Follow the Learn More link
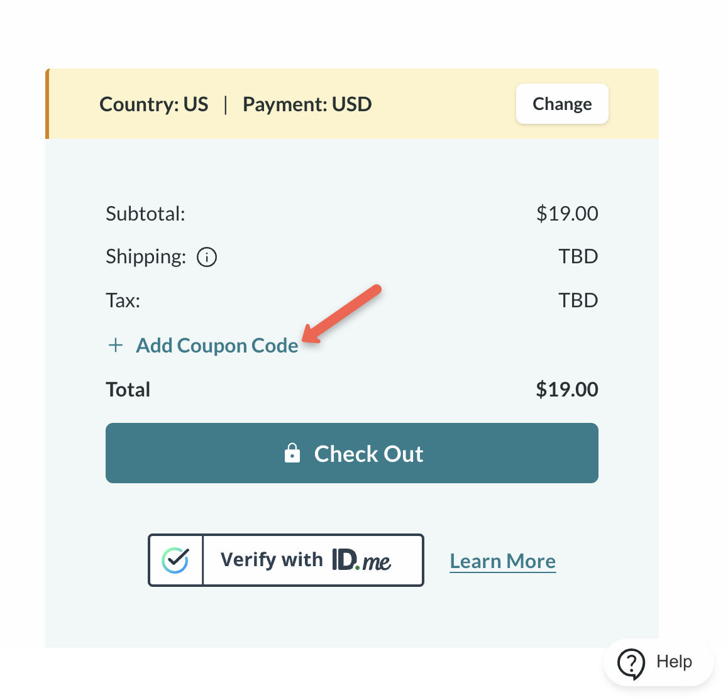This screenshot has width=728, height=700. click(x=502, y=561)
